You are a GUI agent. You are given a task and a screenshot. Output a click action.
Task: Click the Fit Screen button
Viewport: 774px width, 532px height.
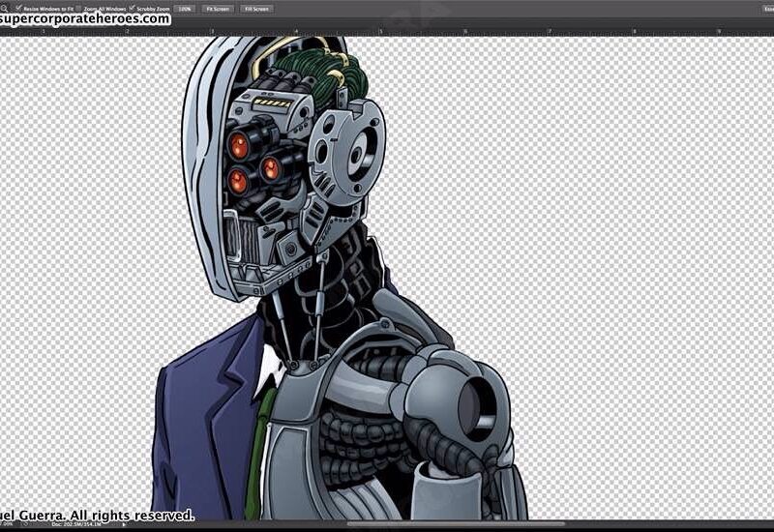coord(217,8)
